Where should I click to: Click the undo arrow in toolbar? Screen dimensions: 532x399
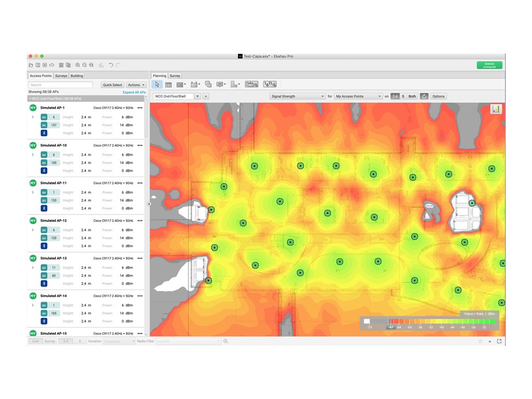pyautogui.click(x=111, y=65)
